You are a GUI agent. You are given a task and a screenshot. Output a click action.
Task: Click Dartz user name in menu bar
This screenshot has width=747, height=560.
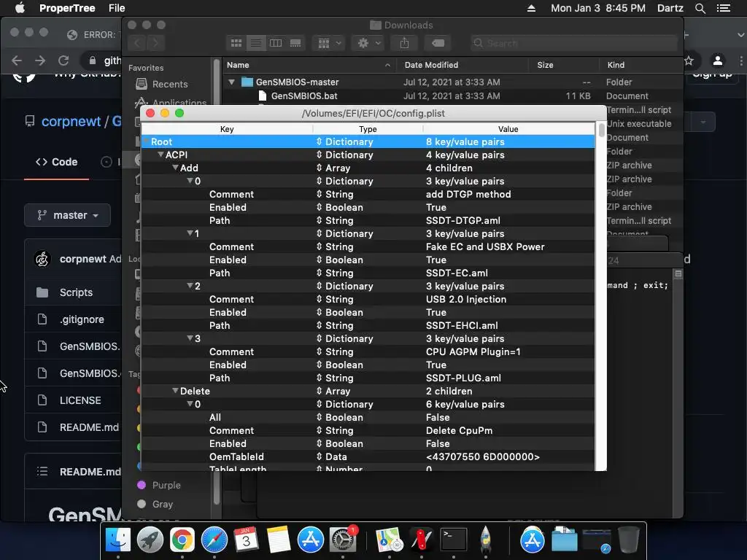tap(670, 8)
